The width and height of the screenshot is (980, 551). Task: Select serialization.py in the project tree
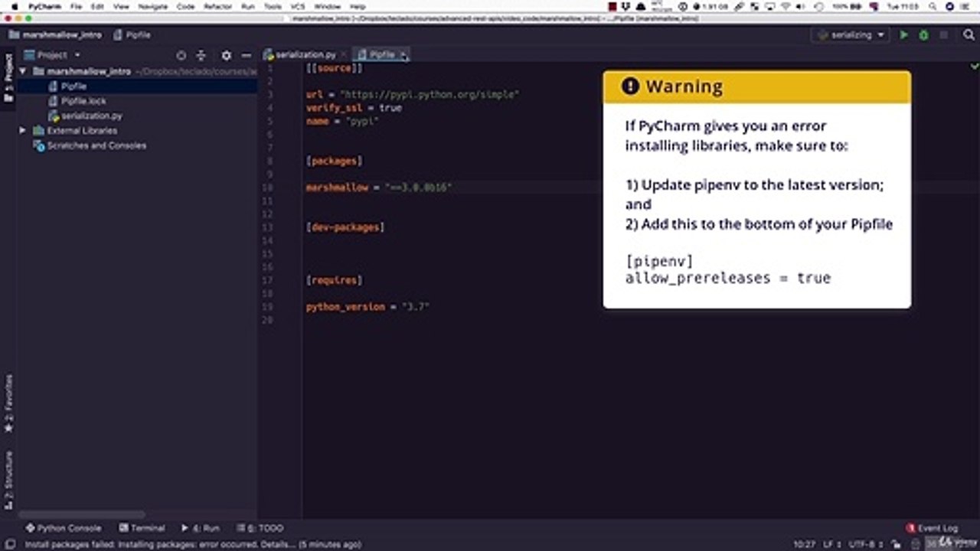pyautogui.click(x=91, y=116)
